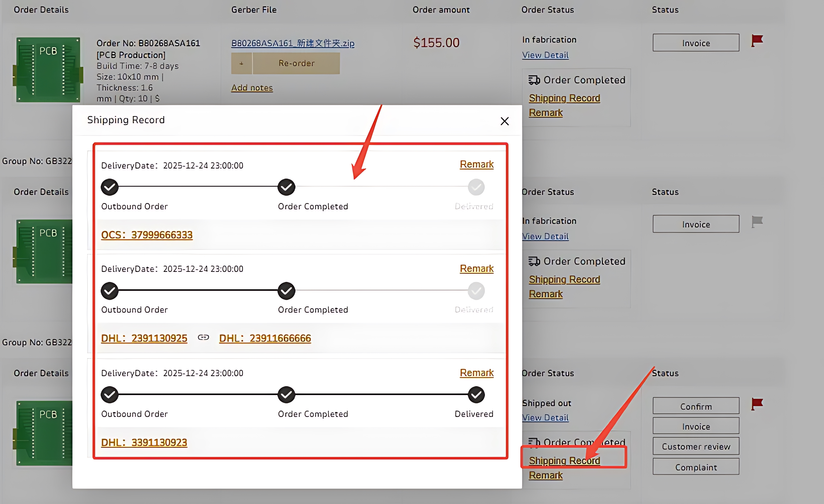Expand the plus section on the Re-order button
Screen dimensions: 824x504
tap(241, 63)
